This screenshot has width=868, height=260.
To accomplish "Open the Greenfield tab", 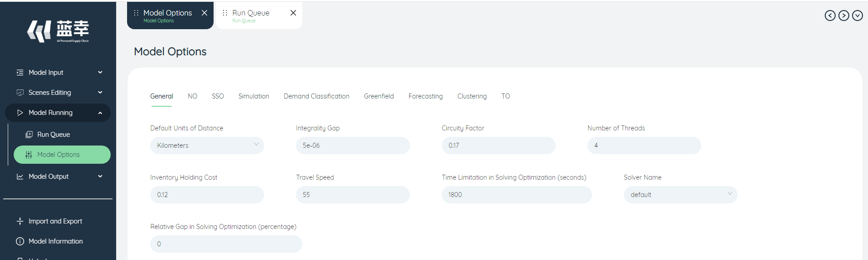I will 379,96.
